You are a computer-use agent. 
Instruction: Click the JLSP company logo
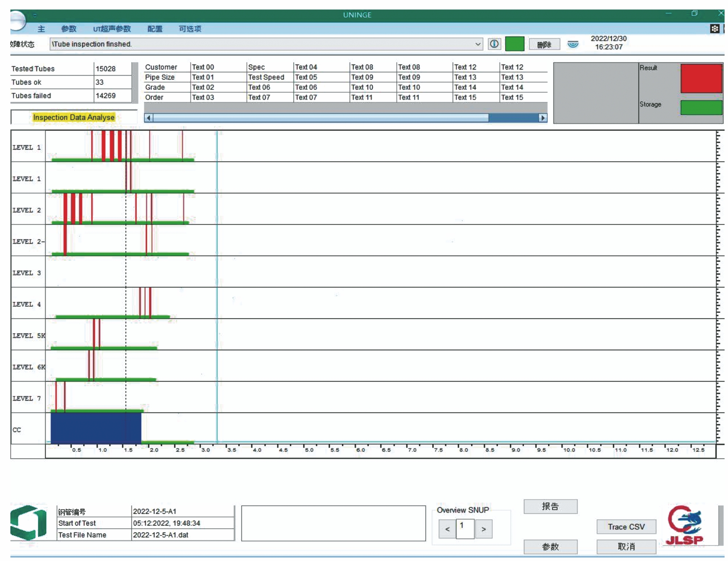pyautogui.click(x=684, y=525)
